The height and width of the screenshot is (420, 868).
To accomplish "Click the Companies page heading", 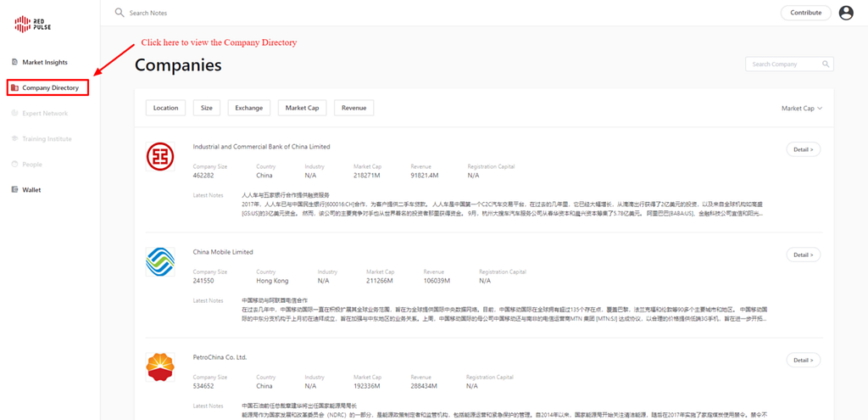I will pyautogui.click(x=178, y=64).
